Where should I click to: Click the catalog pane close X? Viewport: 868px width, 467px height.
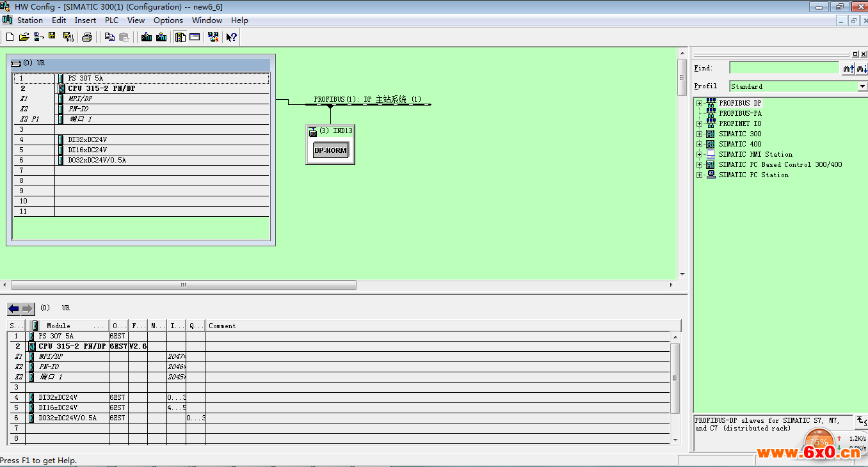point(863,54)
